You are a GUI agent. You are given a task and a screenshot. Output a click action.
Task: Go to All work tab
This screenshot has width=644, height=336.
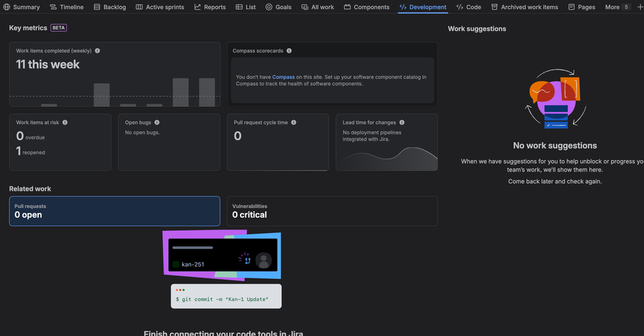(x=317, y=7)
